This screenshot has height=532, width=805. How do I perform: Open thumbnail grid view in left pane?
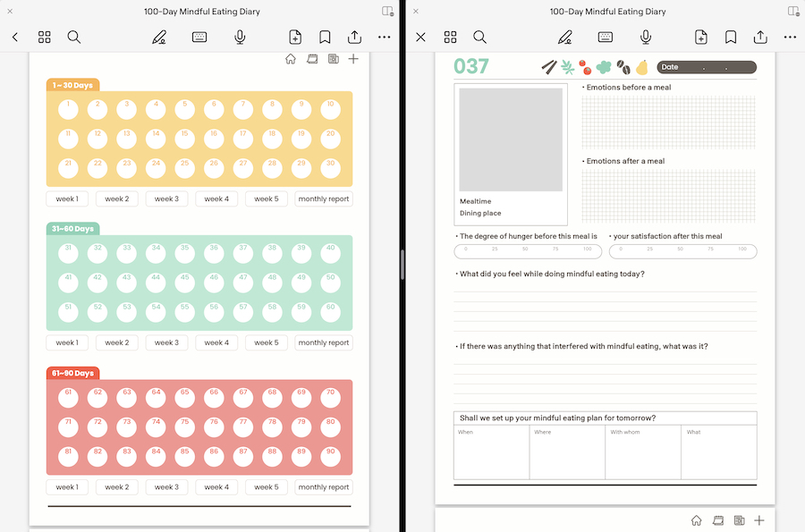coord(45,37)
